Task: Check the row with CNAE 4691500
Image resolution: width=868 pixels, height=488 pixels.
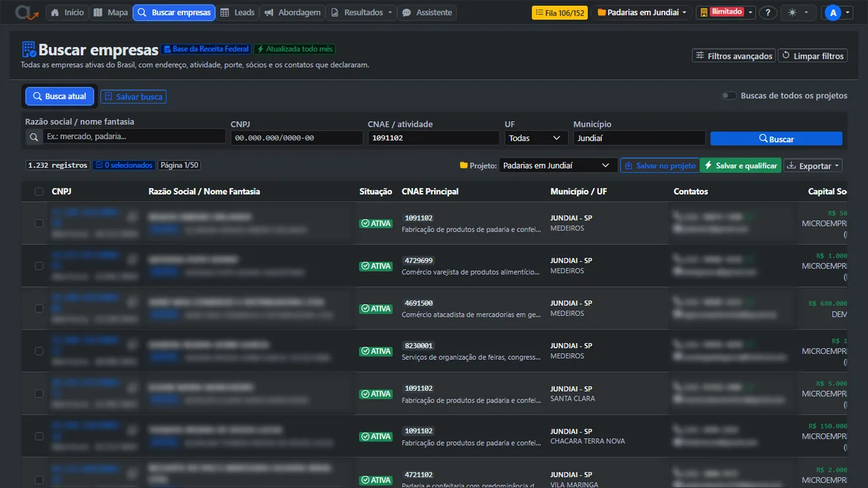Action: [39, 308]
